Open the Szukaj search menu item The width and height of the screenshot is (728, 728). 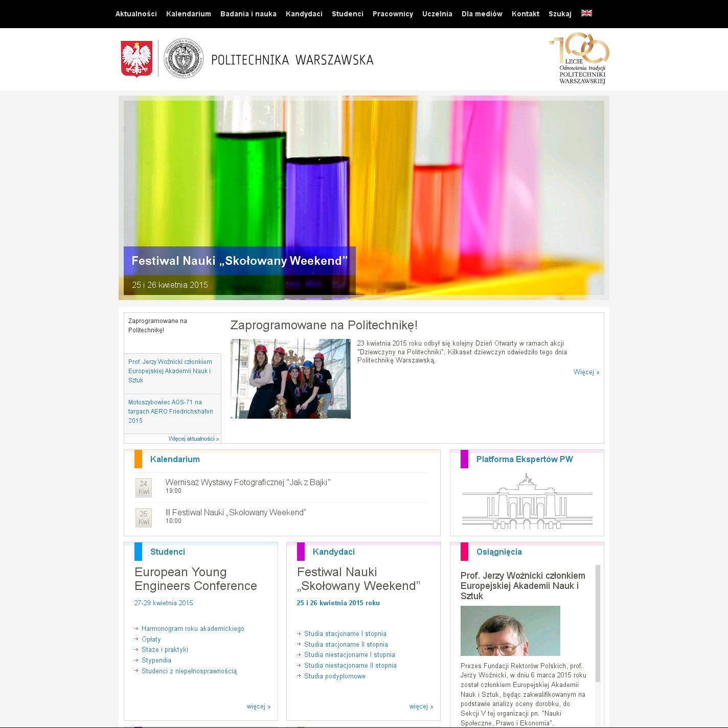pyautogui.click(x=560, y=14)
